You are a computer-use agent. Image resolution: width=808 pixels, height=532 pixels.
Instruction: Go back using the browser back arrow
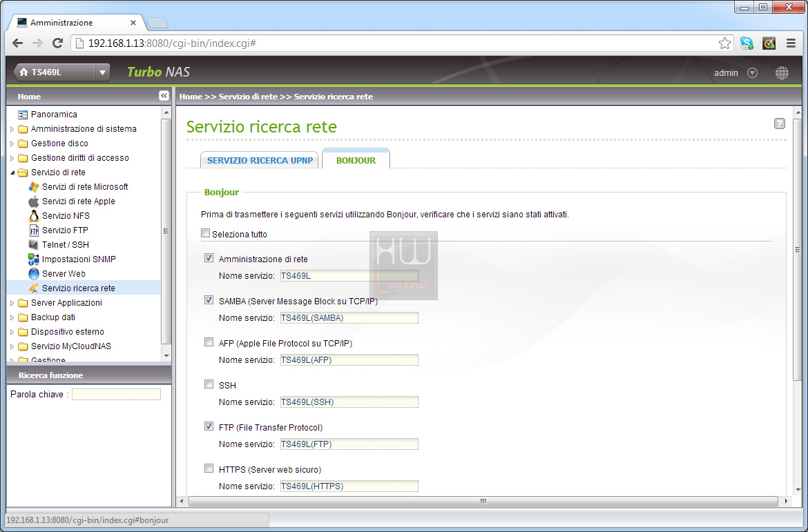[17, 43]
